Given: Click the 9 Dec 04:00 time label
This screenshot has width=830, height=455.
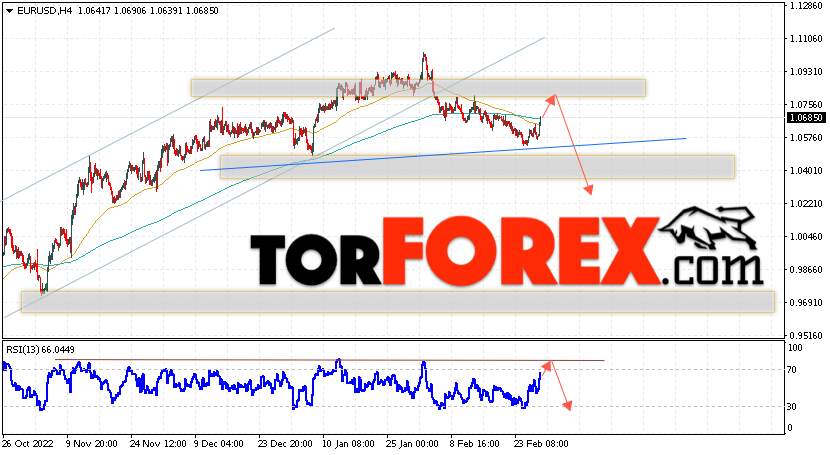Looking at the screenshot, I should [x=219, y=443].
